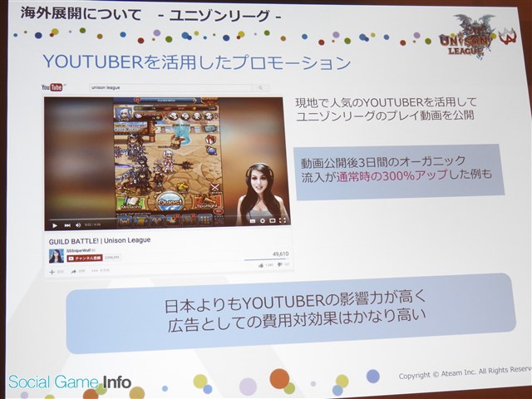Click the green Missions button in the game
The height and width of the screenshot is (399, 532).
pyautogui.click(x=131, y=203)
